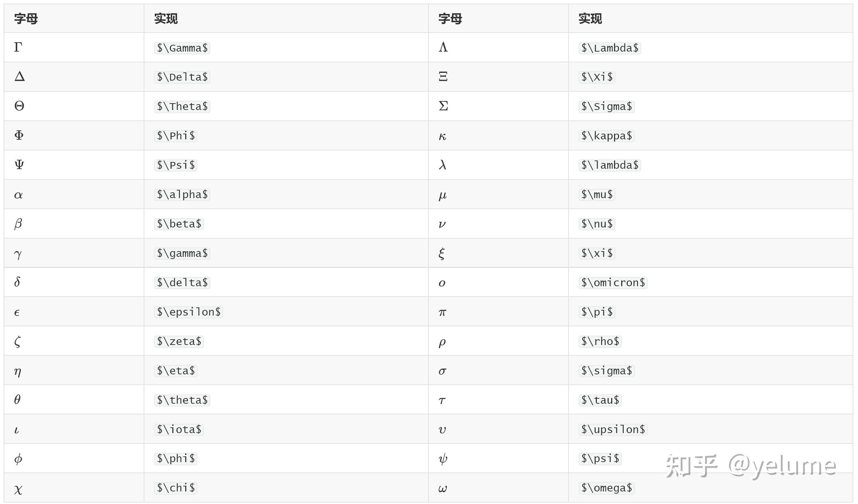This screenshot has width=858, height=504.
Task: Select the capital Psi symbol
Action: pyautogui.click(x=19, y=165)
